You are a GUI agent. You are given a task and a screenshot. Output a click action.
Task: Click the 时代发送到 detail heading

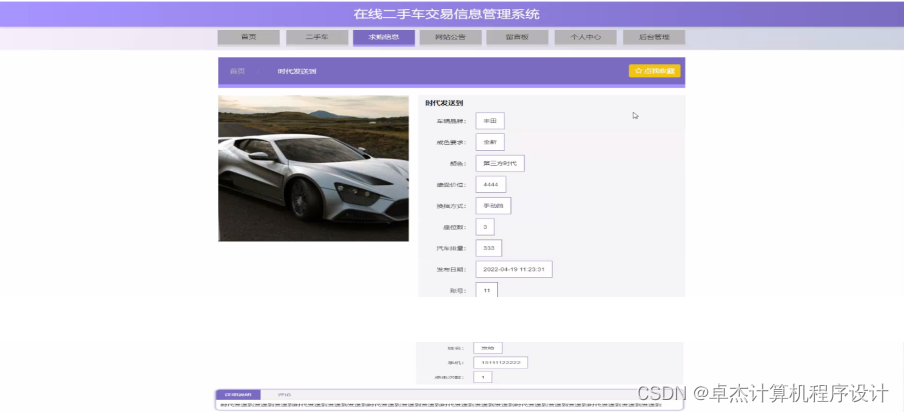point(444,103)
